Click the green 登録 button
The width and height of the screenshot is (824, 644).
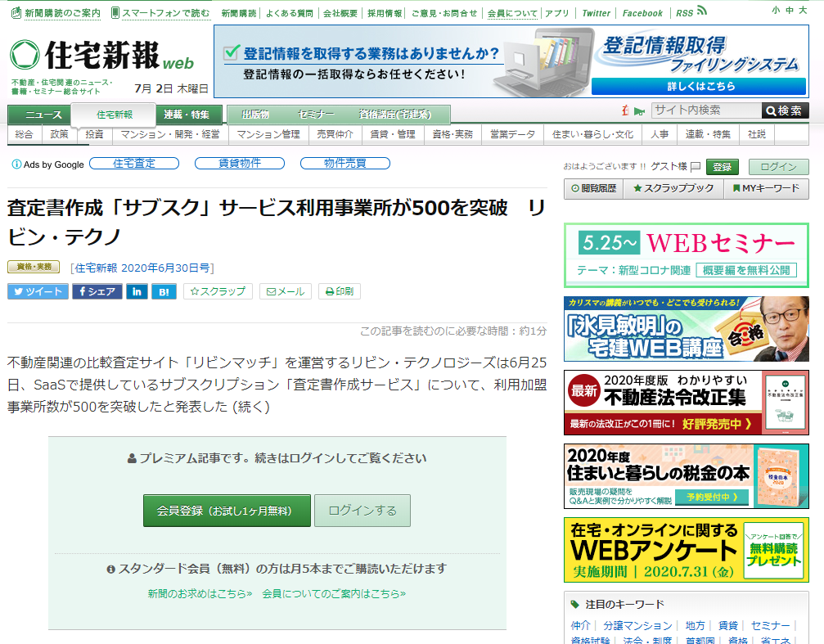click(723, 167)
